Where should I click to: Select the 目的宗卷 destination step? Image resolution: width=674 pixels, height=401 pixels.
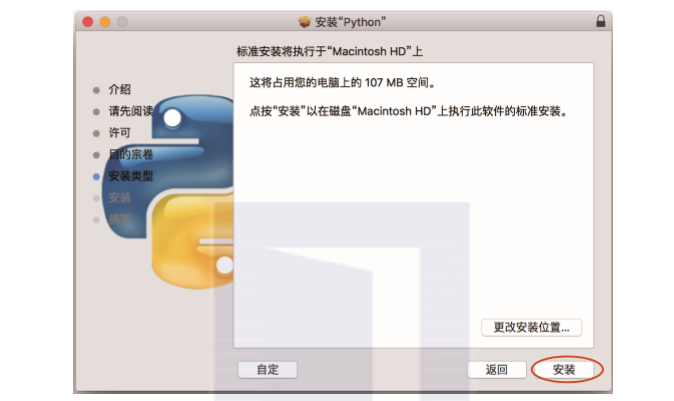pyautogui.click(x=131, y=154)
